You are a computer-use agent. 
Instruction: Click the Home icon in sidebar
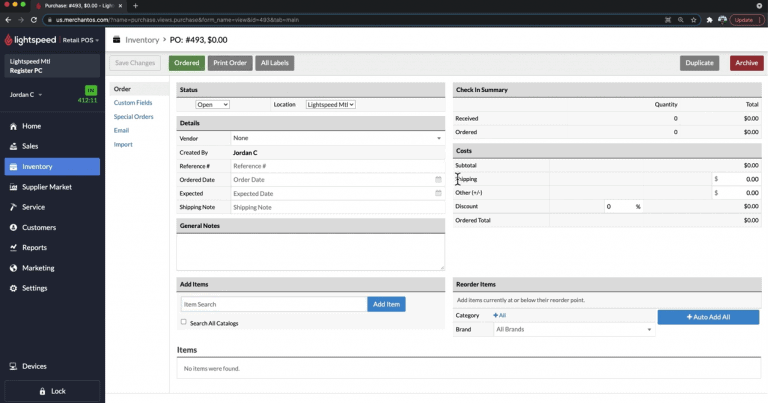pyautogui.click(x=13, y=126)
